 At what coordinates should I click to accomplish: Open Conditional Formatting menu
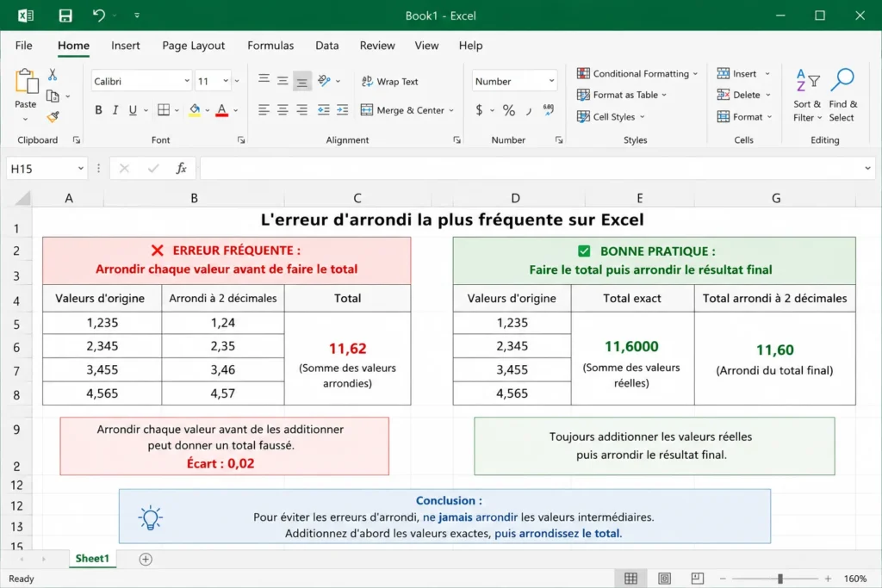coord(637,74)
